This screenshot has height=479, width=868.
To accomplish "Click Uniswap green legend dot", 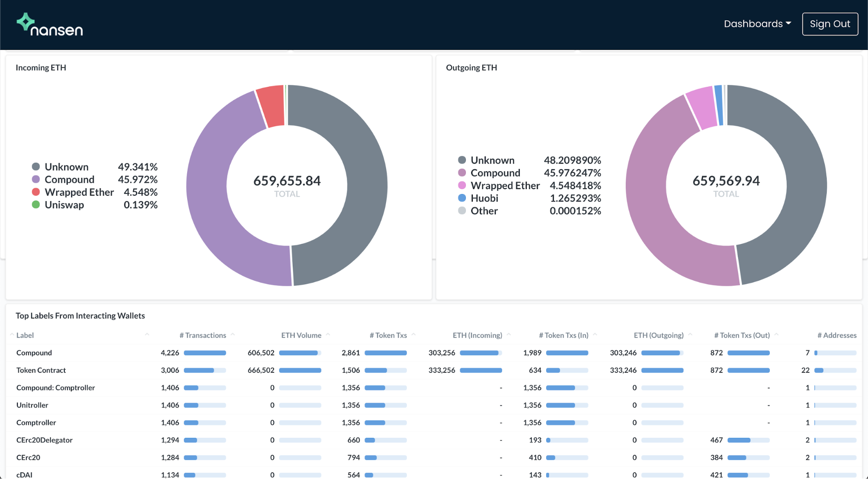I will tap(36, 205).
